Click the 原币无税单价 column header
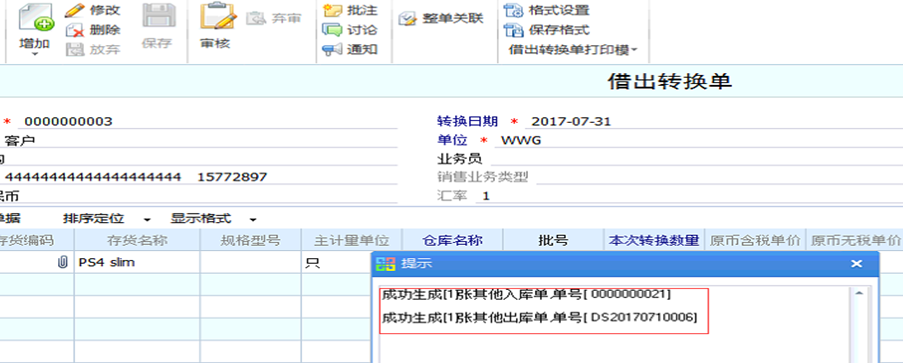The image size is (903, 363). point(855,240)
